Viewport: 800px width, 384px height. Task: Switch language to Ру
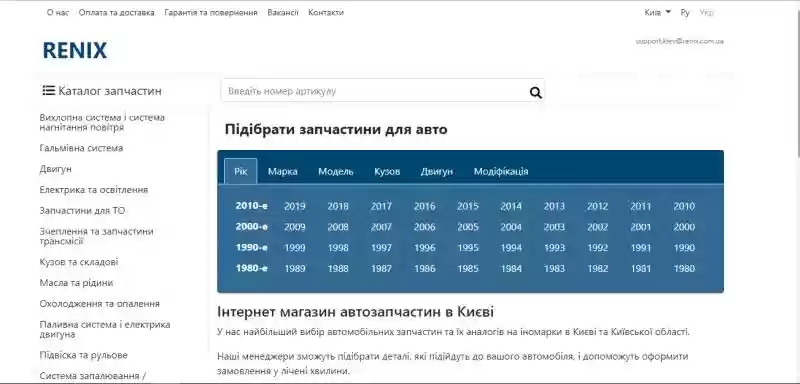(685, 12)
